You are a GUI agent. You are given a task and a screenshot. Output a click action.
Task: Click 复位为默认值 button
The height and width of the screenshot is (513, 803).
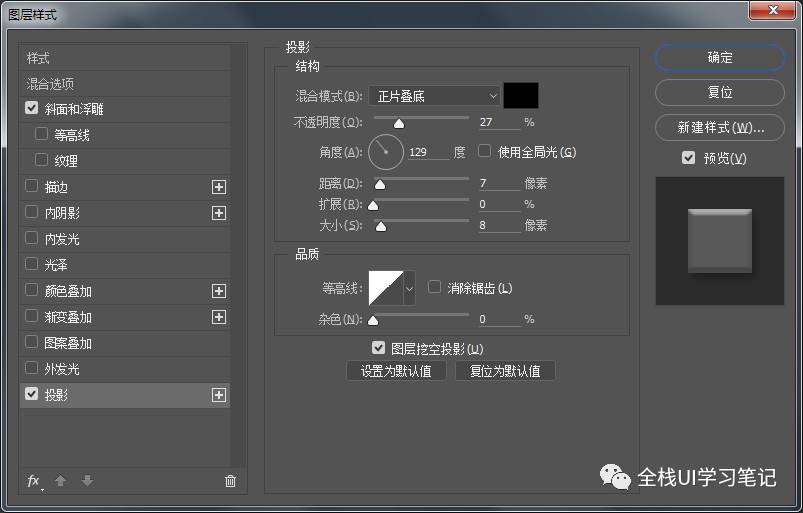(x=505, y=371)
